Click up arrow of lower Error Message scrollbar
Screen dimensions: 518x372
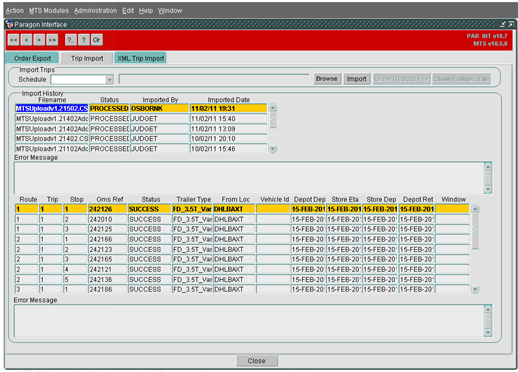point(488,309)
